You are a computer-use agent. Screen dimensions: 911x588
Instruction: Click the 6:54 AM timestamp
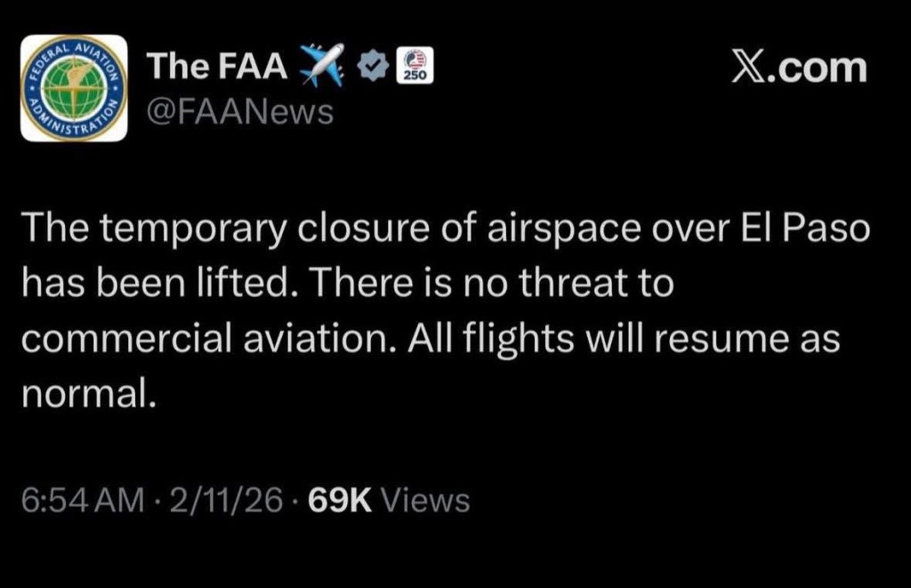point(81,501)
